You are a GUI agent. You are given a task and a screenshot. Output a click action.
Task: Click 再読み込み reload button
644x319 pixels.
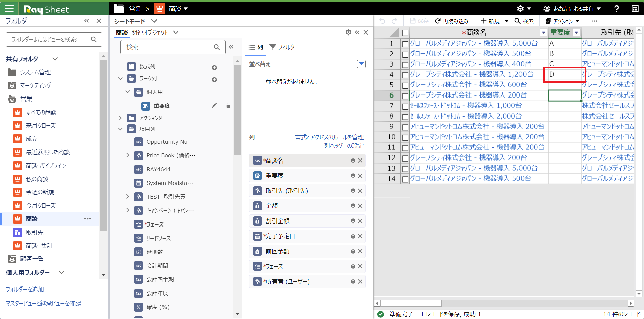452,21
